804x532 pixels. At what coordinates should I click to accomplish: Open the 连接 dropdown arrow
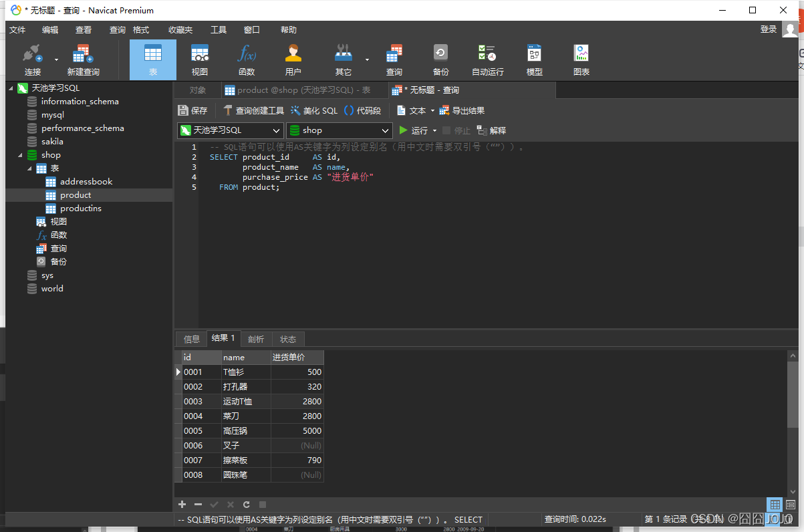(x=56, y=59)
